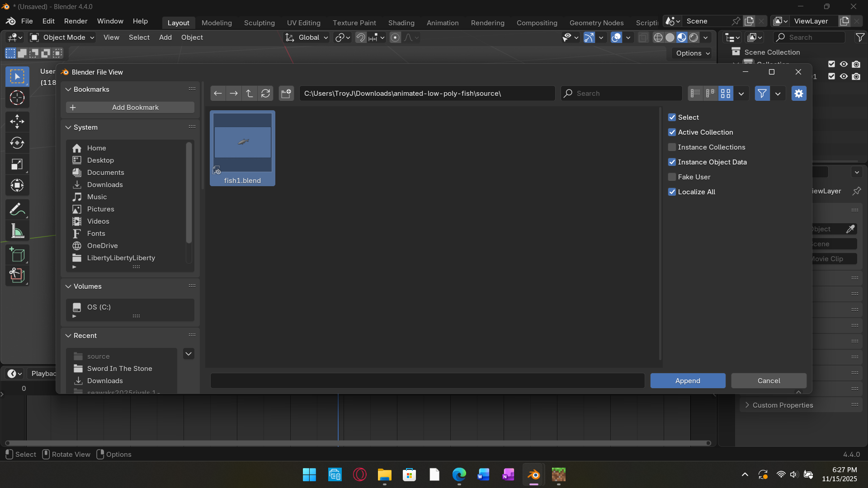Toggle X-ray display in viewport header
Viewport: 868px width, 488px height.
[643, 38]
